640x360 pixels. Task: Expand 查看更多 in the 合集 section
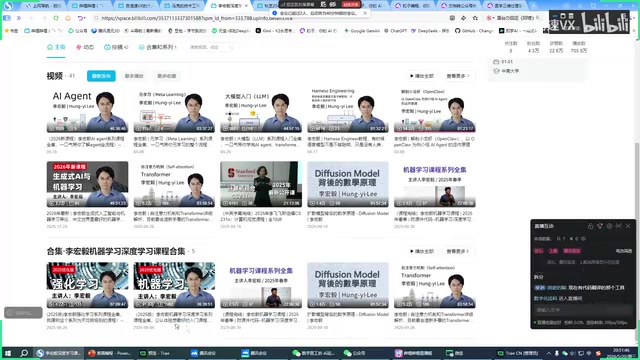[x=458, y=251]
